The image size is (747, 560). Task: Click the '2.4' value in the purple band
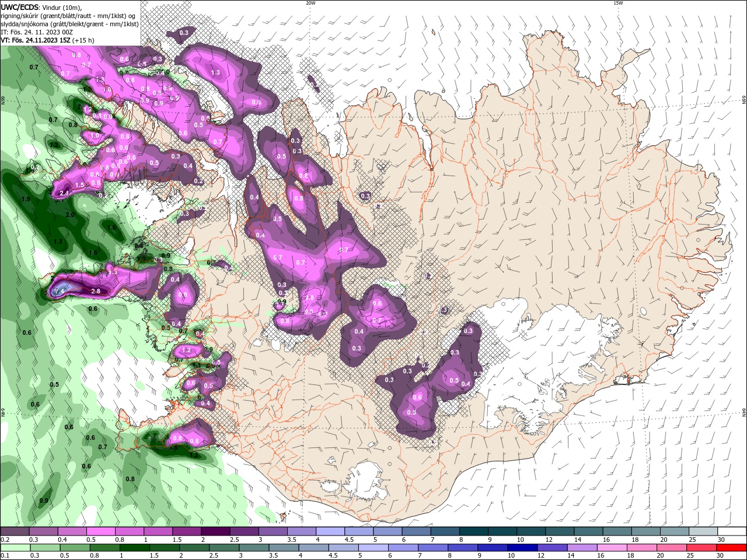64,193
